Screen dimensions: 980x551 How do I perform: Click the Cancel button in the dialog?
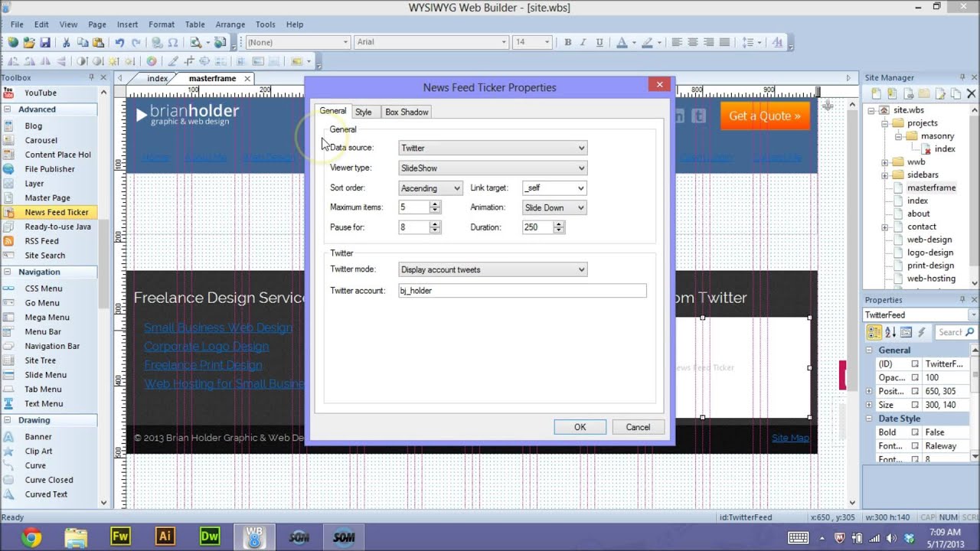click(x=638, y=427)
